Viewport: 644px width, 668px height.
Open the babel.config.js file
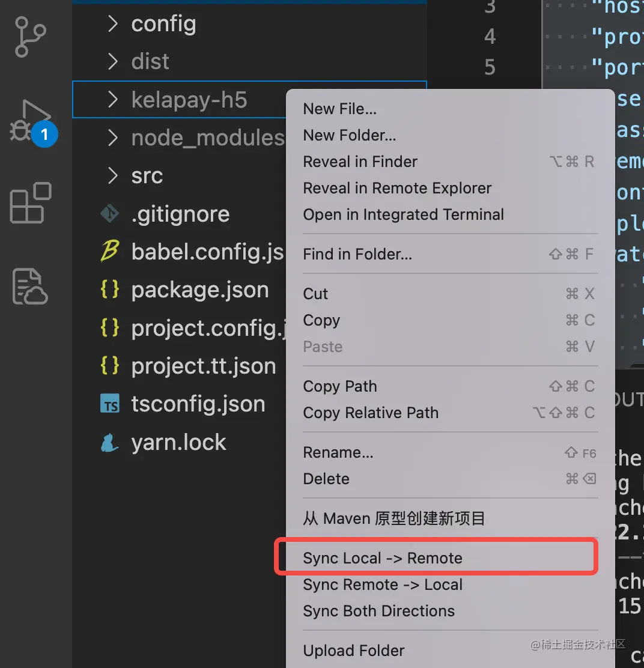tap(207, 252)
